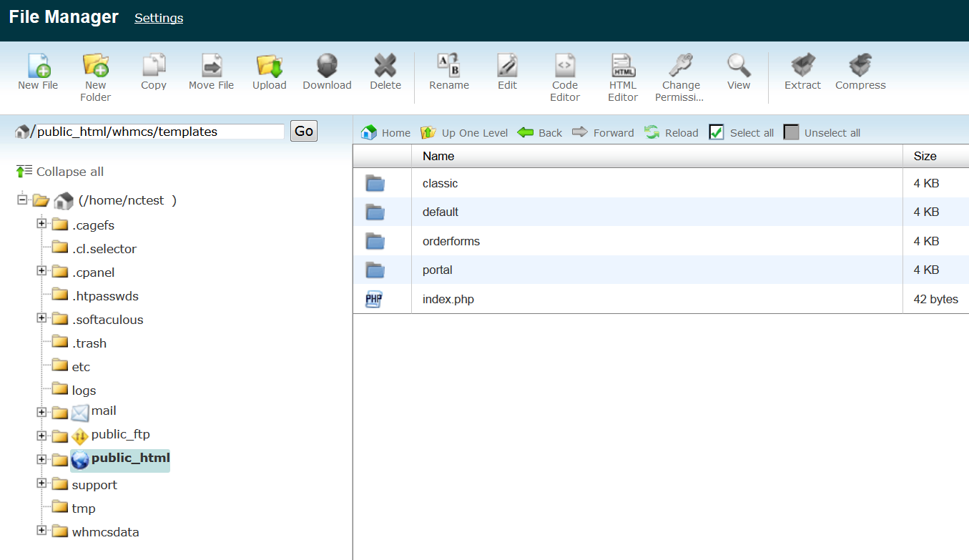Open whmcsdata in the tree
This screenshot has width=969, height=560.
tap(105, 532)
